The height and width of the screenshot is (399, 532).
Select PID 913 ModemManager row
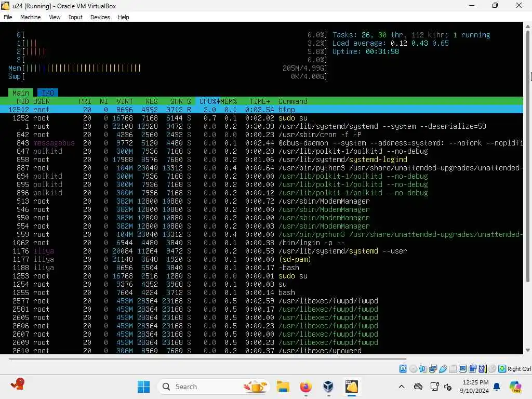pyautogui.click(x=262, y=201)
